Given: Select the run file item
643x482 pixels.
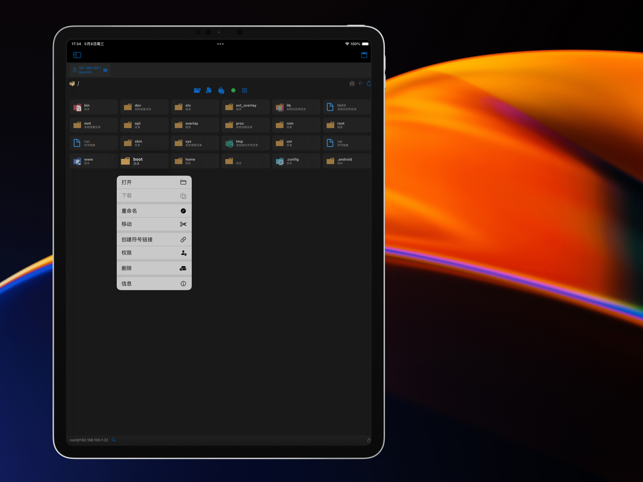Looking at the screenshot, I should point(94,143).
